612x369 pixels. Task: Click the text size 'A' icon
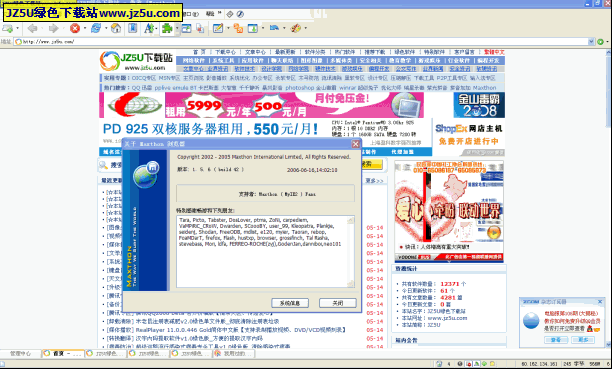point(149,28)
